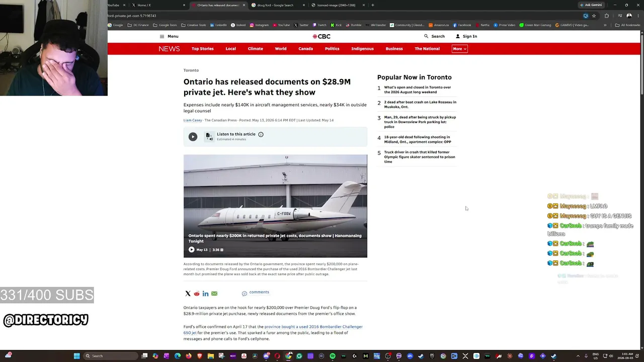Switch to the doug ford Google Search tab
Image resolution: width=644 pixels, height=362 pixels.
(276, 5)
